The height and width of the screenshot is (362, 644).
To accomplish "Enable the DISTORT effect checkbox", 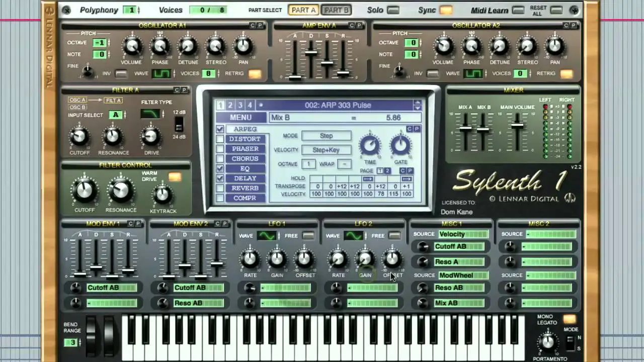I will [220, 139].
